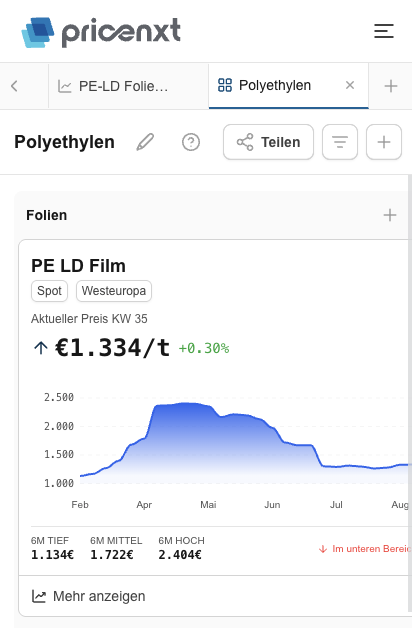Open help question mark icon

coord(191,142)
